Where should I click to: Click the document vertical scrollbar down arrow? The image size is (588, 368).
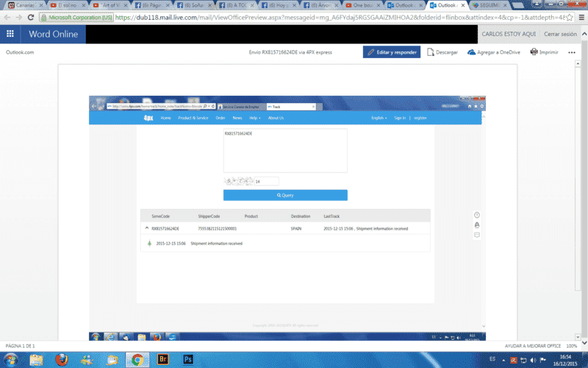pos(578,337)
